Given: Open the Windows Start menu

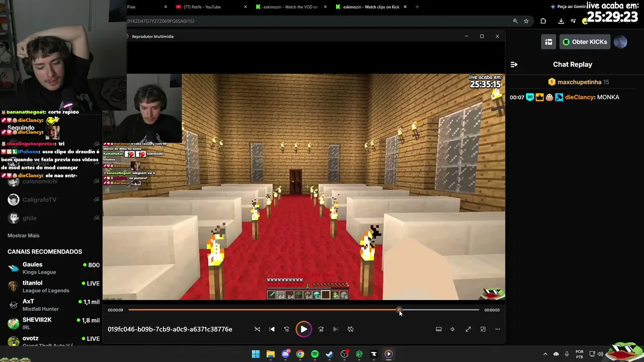Looking at the screenshot, I should click(x=256, y=354).
